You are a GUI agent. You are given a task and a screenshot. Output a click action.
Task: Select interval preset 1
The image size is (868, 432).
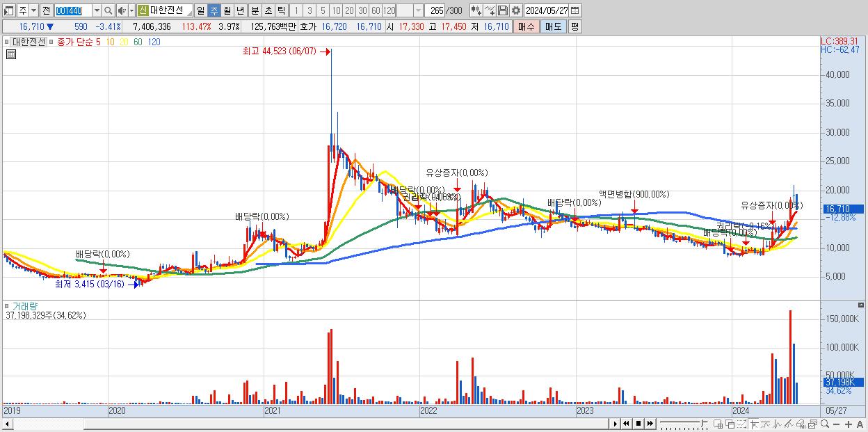click(296, 10)
